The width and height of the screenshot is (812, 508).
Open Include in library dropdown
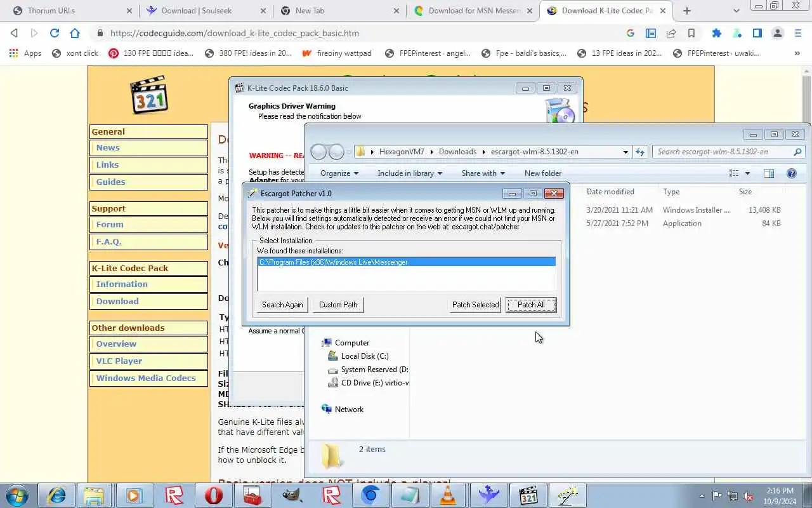pos(410,173)
